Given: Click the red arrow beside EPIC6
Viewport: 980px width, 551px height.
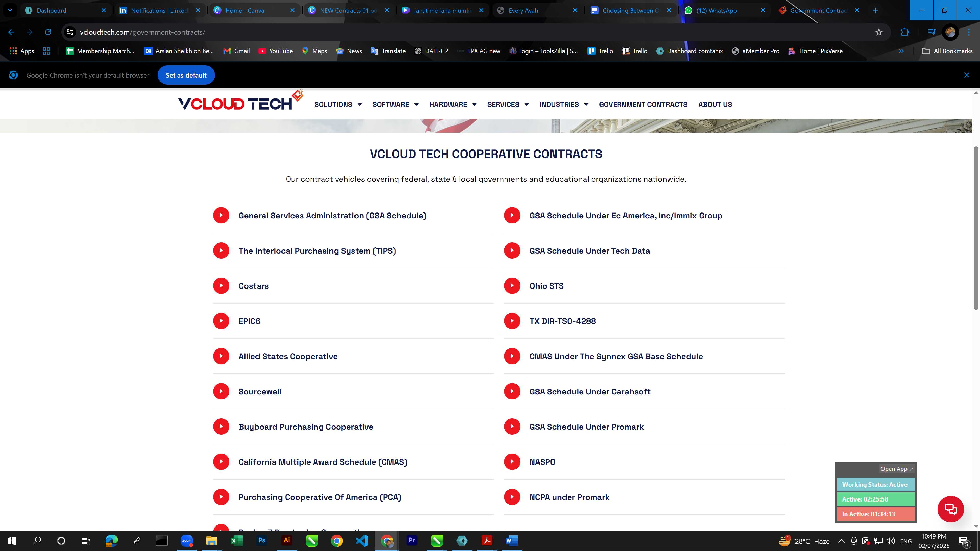Looking at the screenshot, I should (x=221, y=321).
